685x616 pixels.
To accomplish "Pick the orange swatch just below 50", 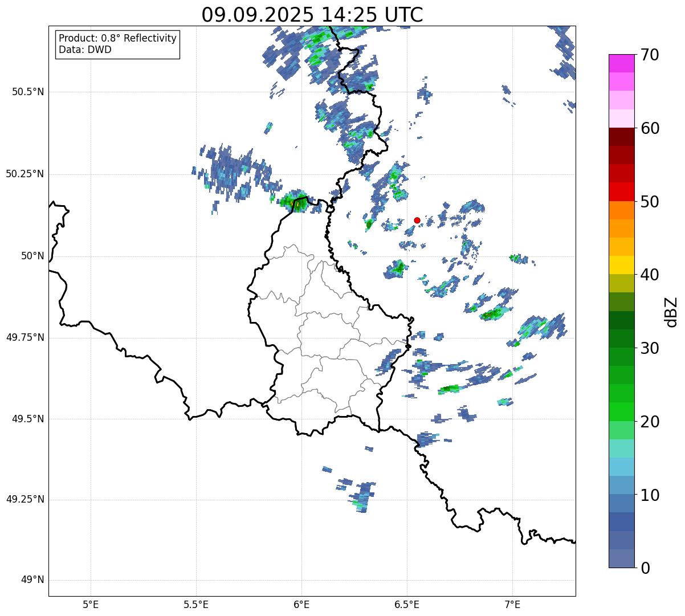I will pyautogui.click(x=621, y=210).
